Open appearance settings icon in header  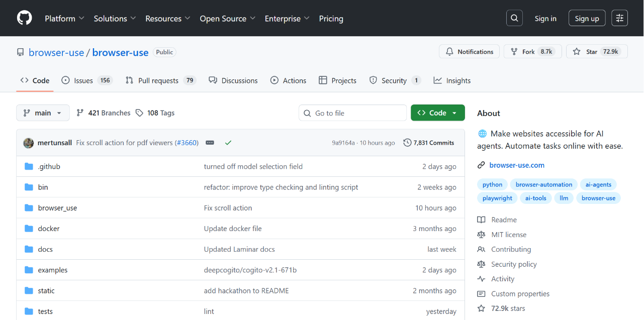619,18
